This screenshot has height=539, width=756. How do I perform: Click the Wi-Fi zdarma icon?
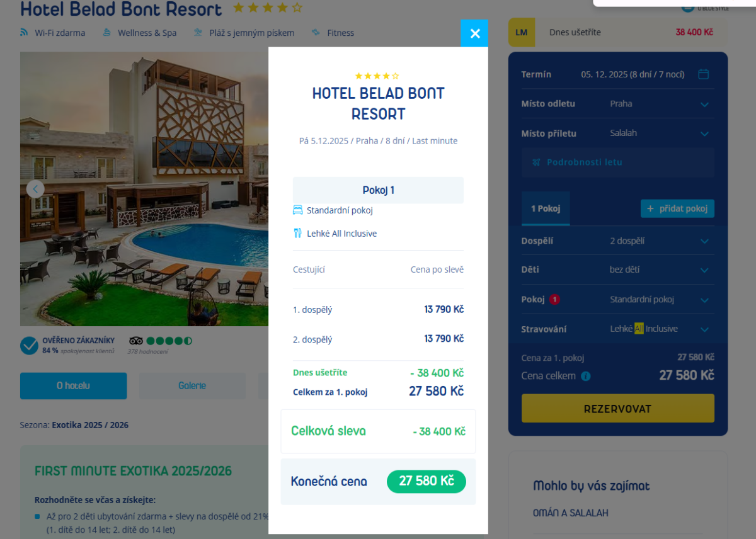point(24,32)
